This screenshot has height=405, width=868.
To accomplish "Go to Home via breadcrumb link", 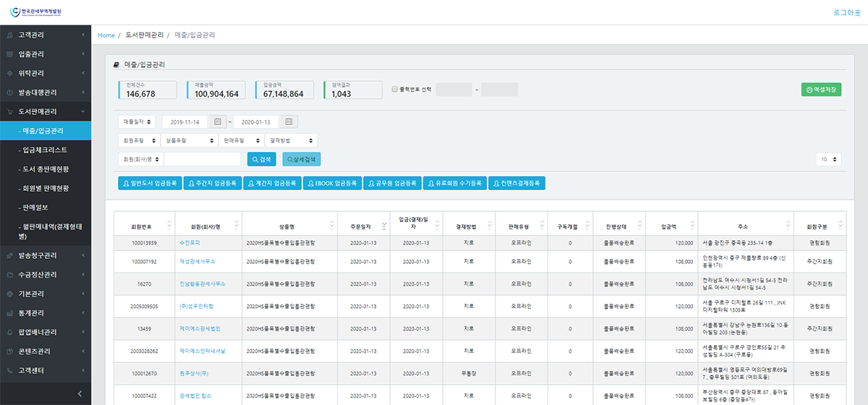I will coord(106,35).
